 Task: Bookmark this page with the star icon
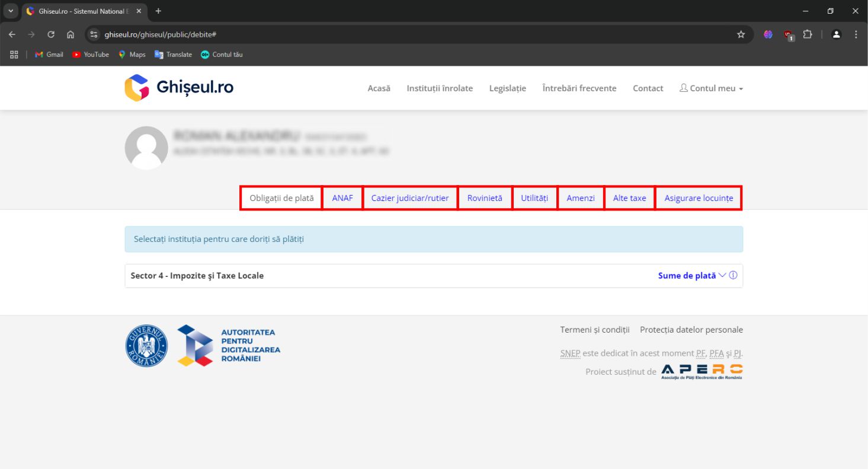pos(741,34)
